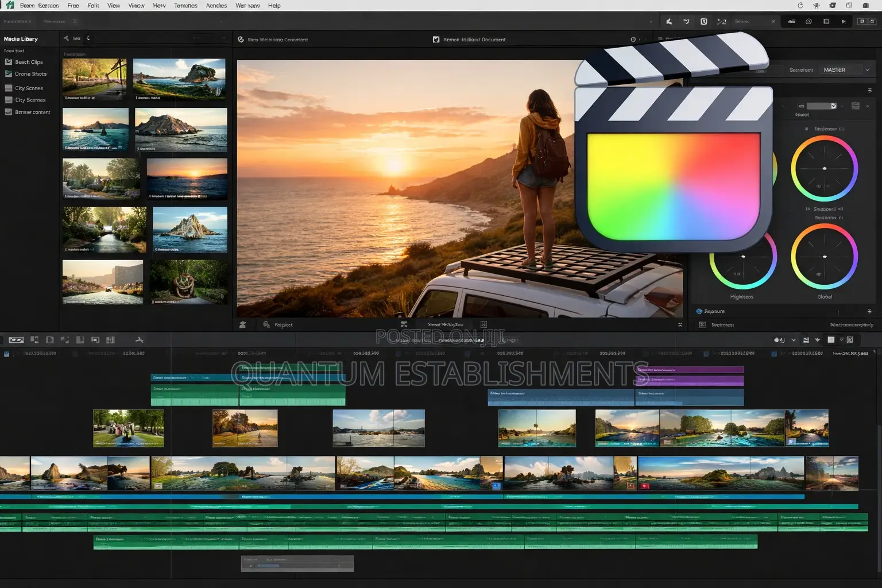Screen dimensions: 882x588
Task: Open the View menu
Action: [x=114, y=6]
